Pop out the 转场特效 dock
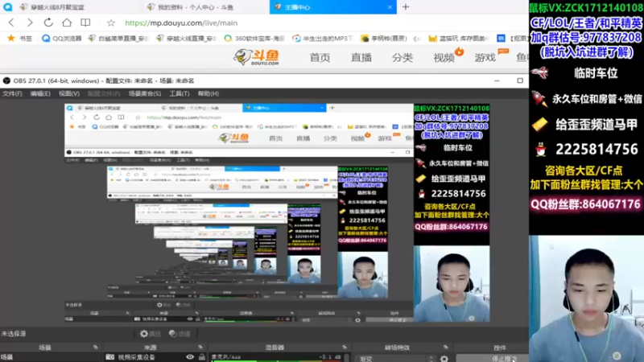This screenshot has width=644, height=362. point(446,348)
